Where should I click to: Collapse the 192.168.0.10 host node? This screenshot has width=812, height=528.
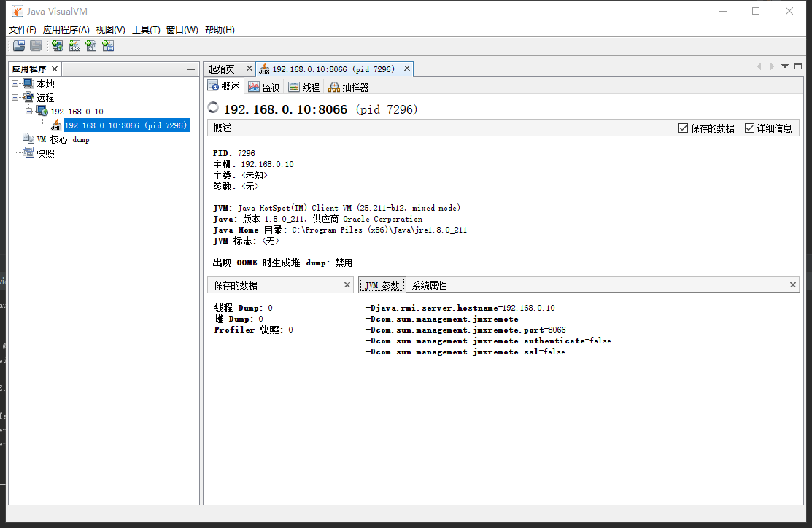pos(29,111)
